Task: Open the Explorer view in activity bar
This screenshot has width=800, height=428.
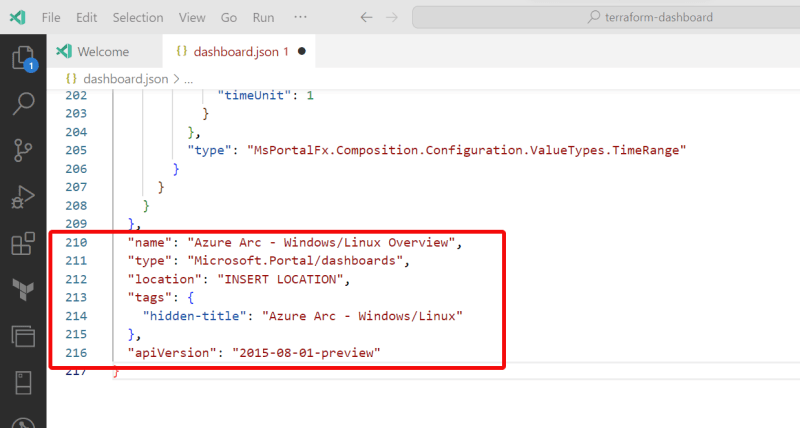Action: [x=23, y=58]
